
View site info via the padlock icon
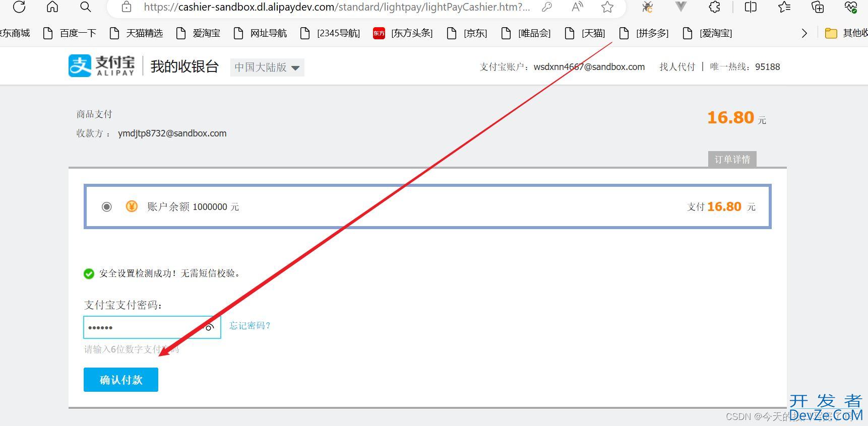coord(127,7)
